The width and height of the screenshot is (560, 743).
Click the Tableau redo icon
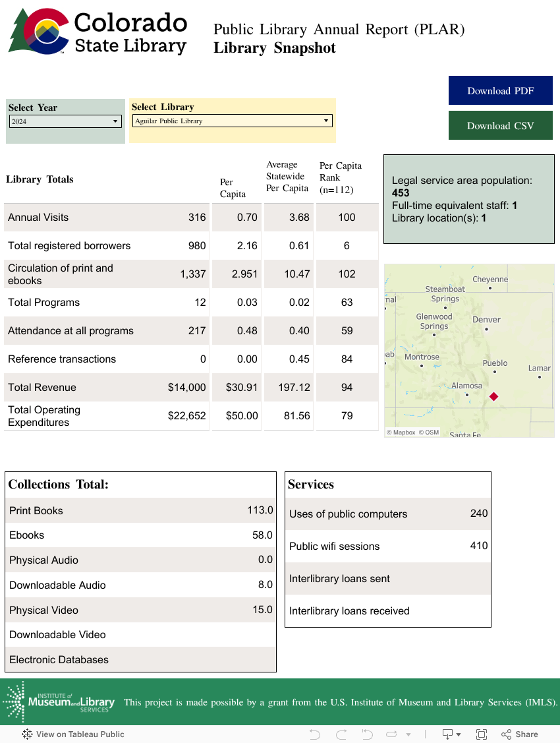click(x=341, y=734)
